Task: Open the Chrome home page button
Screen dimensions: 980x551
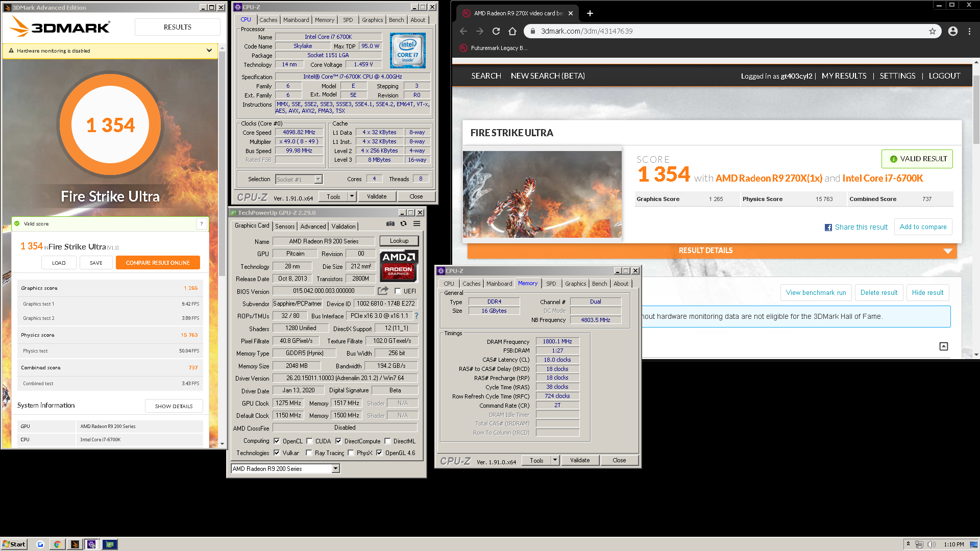Action: (x=512, y=31)
